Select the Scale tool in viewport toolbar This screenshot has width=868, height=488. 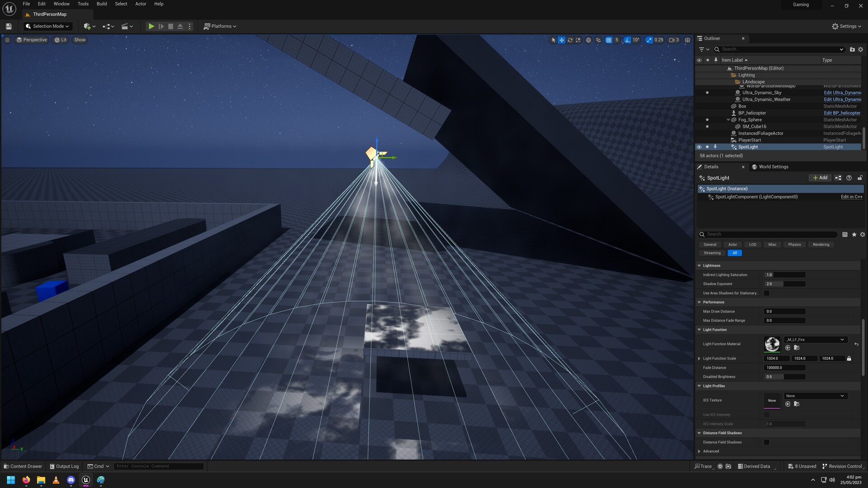(x=578, y=40)
